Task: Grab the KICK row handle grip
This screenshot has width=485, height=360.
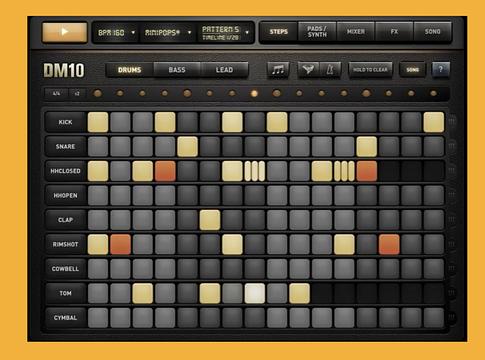Action: pos(452,122)
